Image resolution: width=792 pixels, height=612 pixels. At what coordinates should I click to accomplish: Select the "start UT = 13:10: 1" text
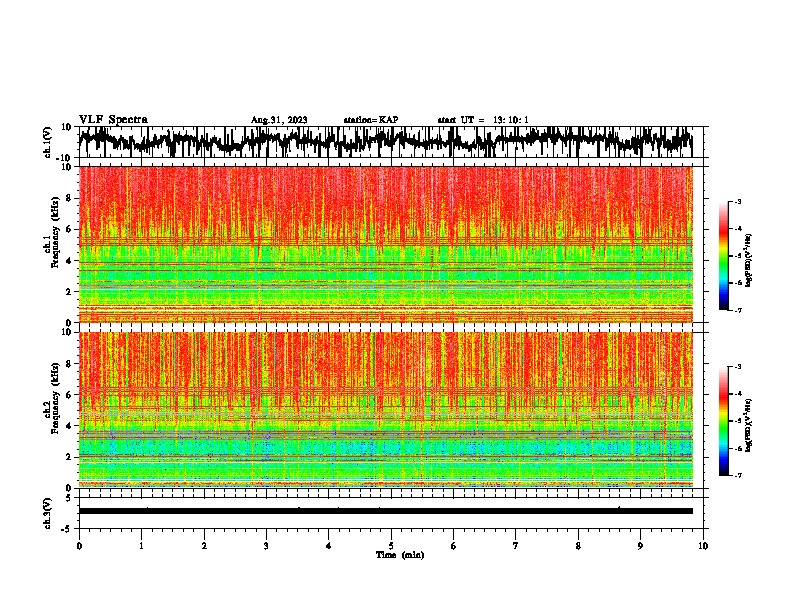tap(483, 120)
